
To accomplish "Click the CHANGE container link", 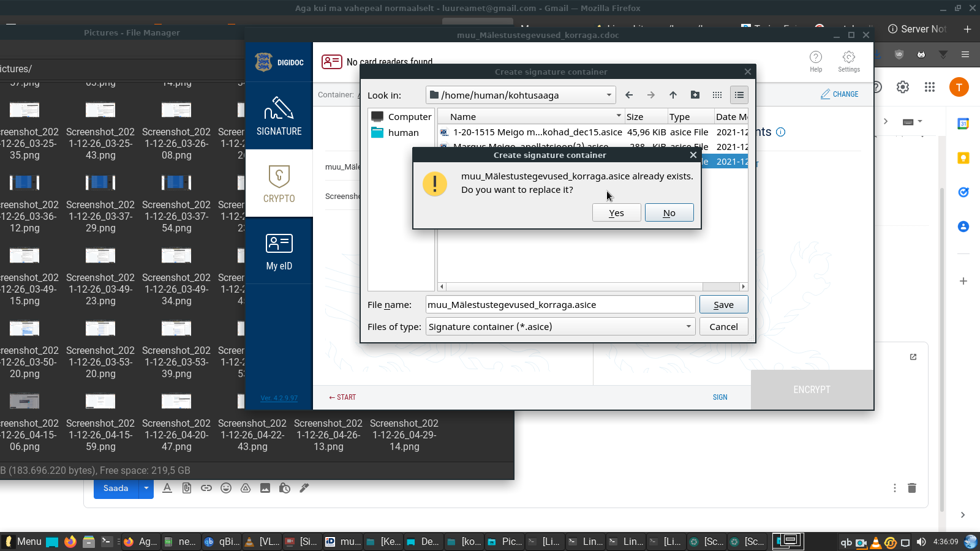I will [839, 94].
